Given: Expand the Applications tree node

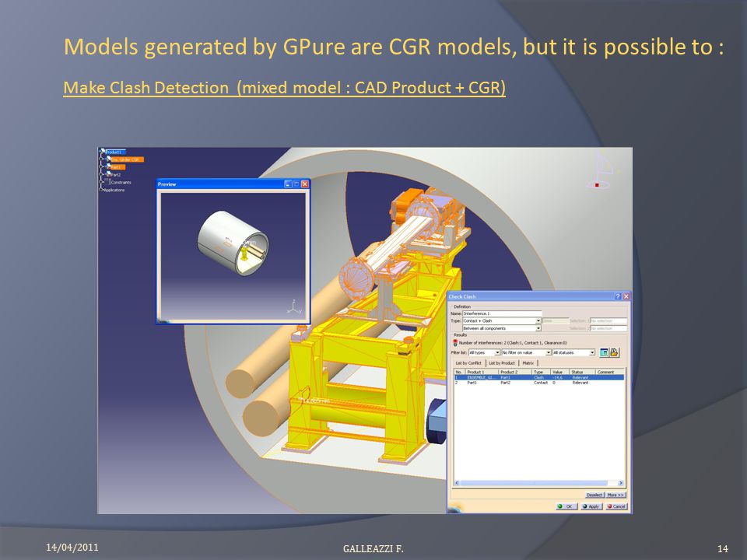Looking at the screenshot, I should click(x=101, y=190).
